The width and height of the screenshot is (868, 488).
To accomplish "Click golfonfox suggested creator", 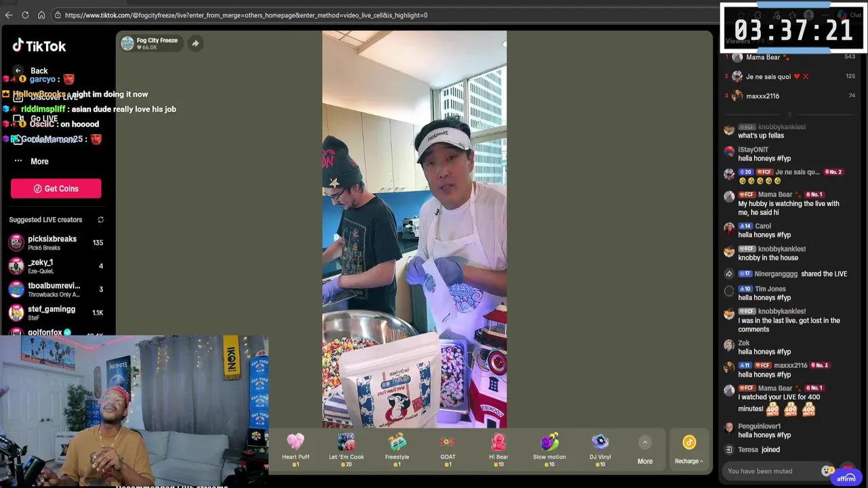I will pyautogui.click(x=56, y=333).
